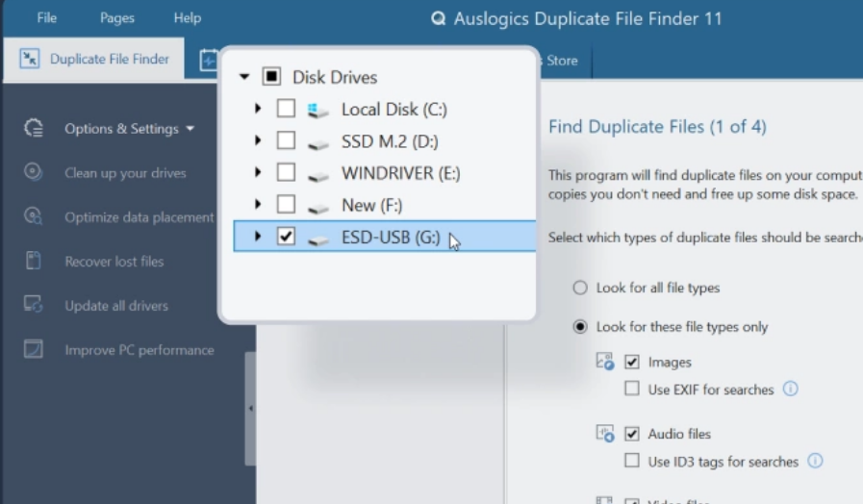Check the SSD M.2 (D:) checkbox
863x504 pixels.
pos(286,140)
